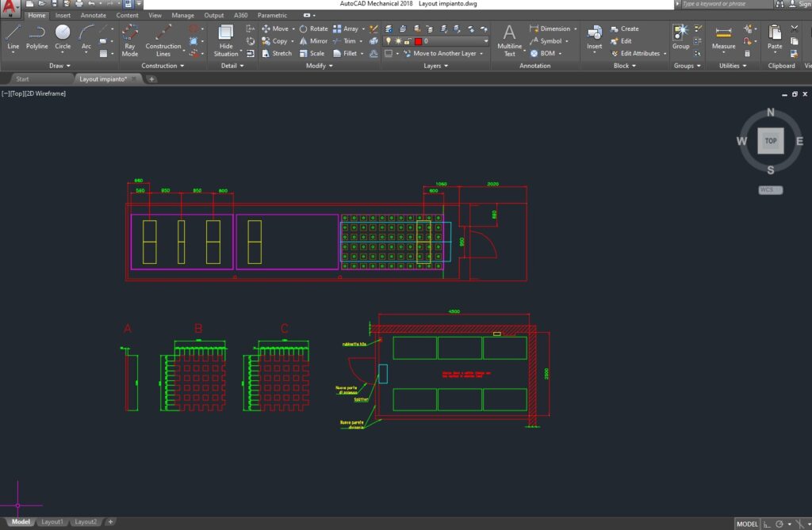The image size is (812, 530).
Task: Click the Erase tool in Modify panel
Action: click(373, 29)
